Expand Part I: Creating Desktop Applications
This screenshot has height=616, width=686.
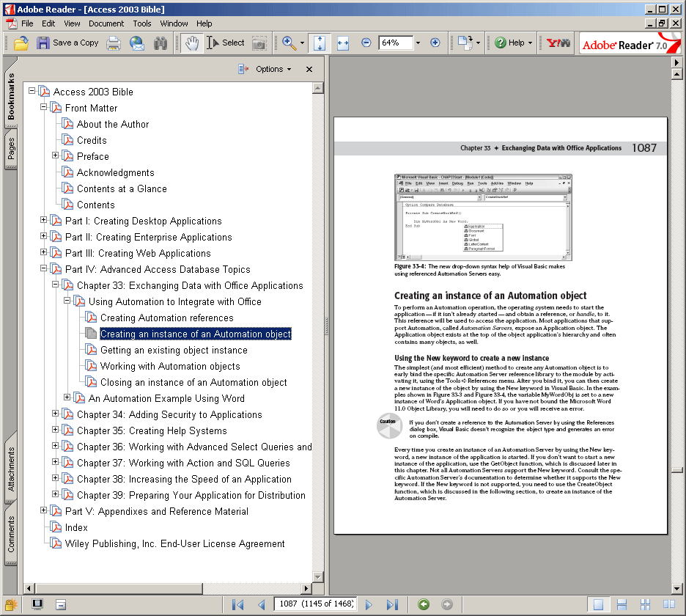pyautogui.click(x=43, y=220)
